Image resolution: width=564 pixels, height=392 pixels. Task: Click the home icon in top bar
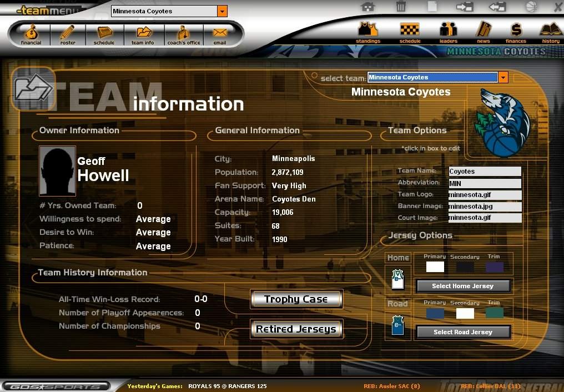click(367, 7)
